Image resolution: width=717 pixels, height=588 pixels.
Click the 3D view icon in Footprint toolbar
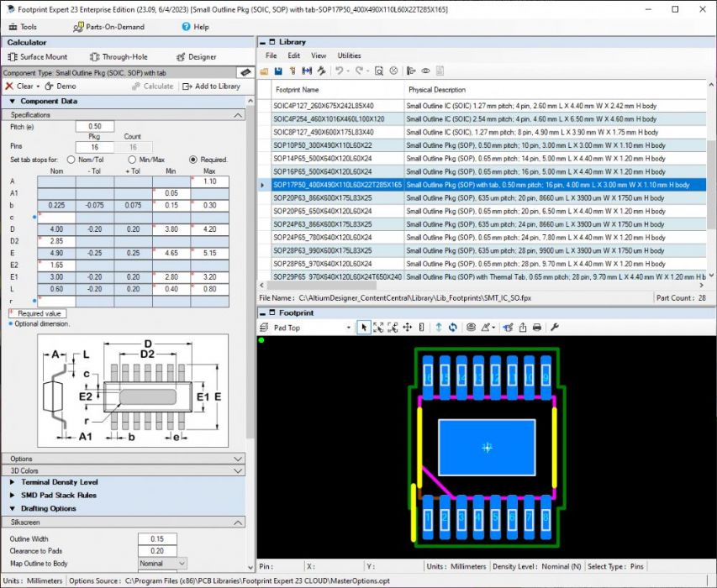[x=508, y=327]
